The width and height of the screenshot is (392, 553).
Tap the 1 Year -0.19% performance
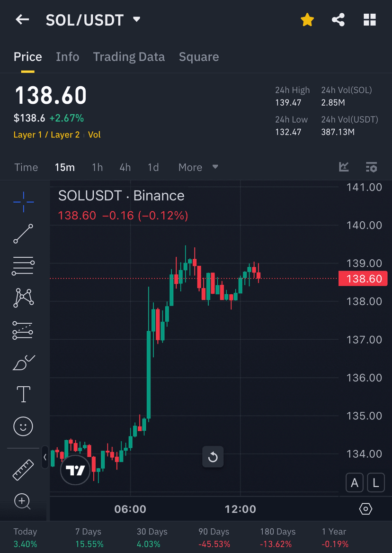pos(335,537)
